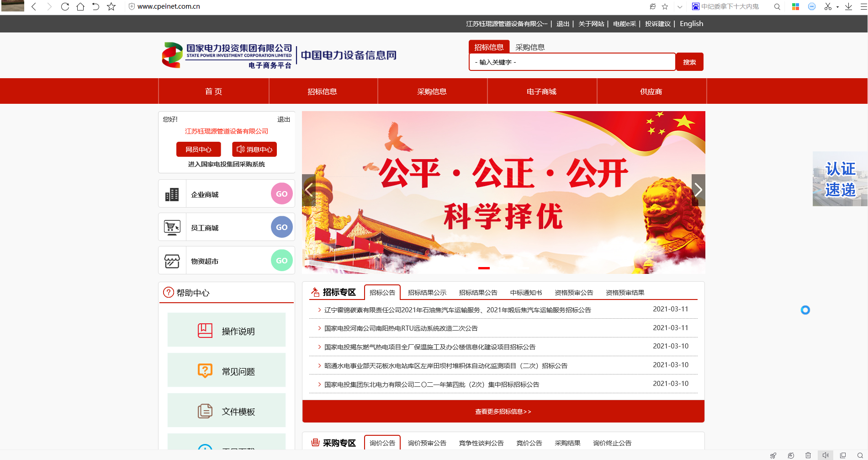This screenshot has height=460, width=868.
Task: Open the dropdown chevron next to bookmark star
Action: click(x=680, y=6)
